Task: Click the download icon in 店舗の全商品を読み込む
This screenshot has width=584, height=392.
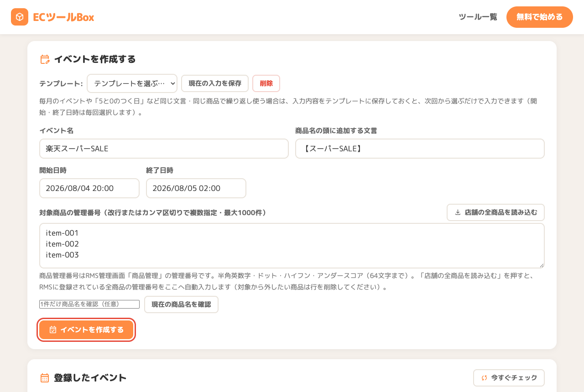Action: [x=458, y=212]
